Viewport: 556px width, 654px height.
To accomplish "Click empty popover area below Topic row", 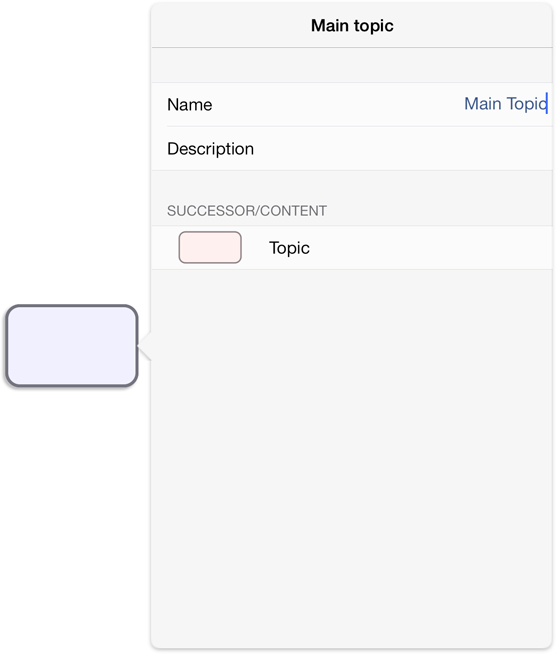I will point(352,457).
